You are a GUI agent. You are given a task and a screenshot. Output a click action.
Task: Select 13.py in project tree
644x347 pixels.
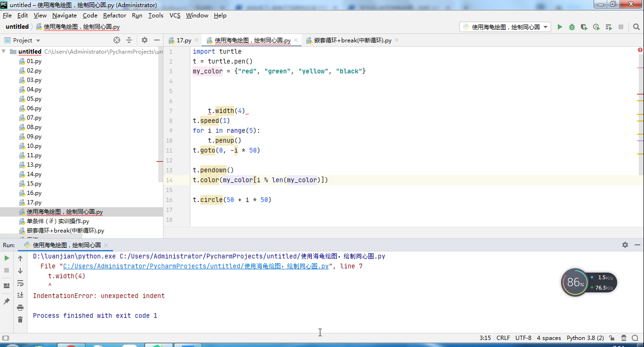coord(34,165)
